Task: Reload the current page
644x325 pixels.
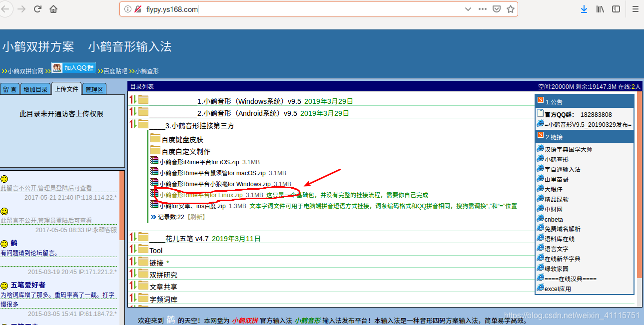Action: (x=37, y=9)
